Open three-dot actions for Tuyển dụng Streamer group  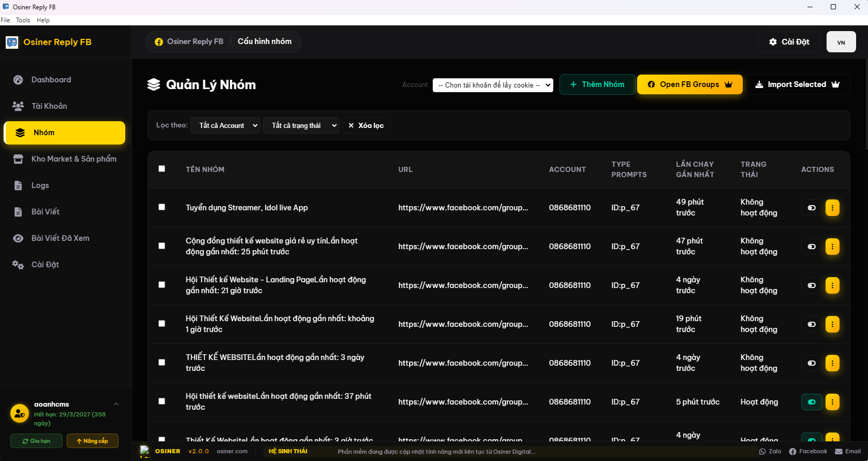pyautogui.click(x=832, y=208)
